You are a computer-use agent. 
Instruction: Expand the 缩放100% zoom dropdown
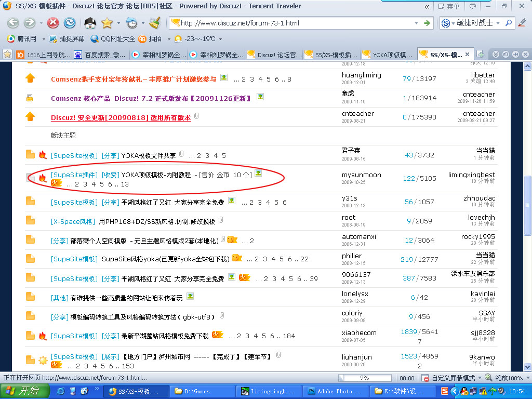tap(527, 378)
